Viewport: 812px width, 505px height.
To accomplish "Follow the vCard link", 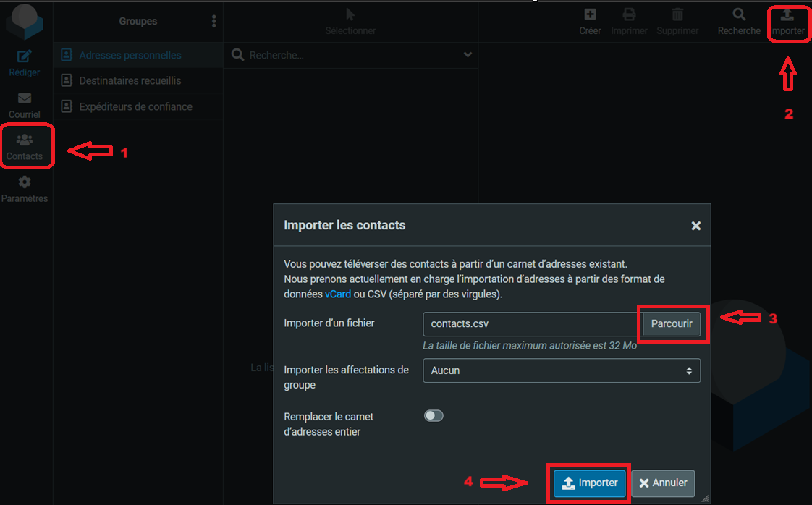I will [x=338, y=294].
